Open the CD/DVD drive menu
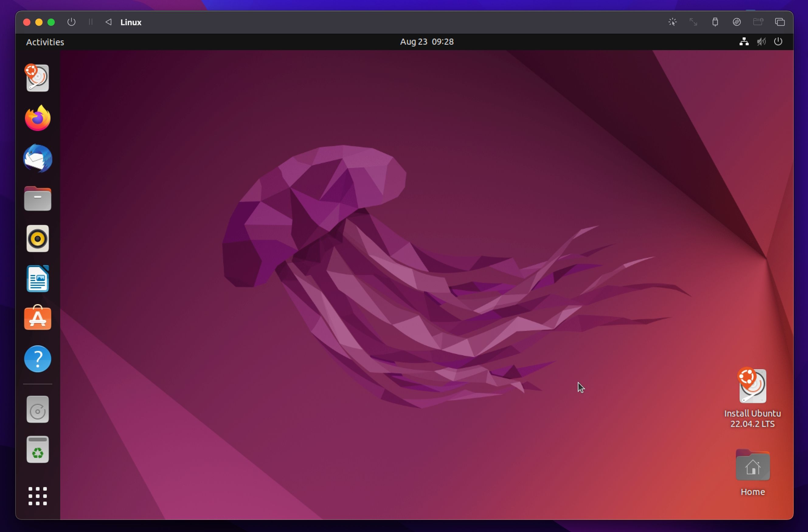Image resolution: width=808 pixels, height=532 pixels. (737, 22)
